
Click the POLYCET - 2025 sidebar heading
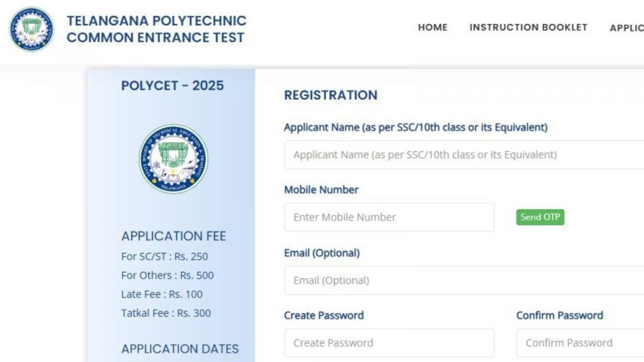(x=172, y=86)
